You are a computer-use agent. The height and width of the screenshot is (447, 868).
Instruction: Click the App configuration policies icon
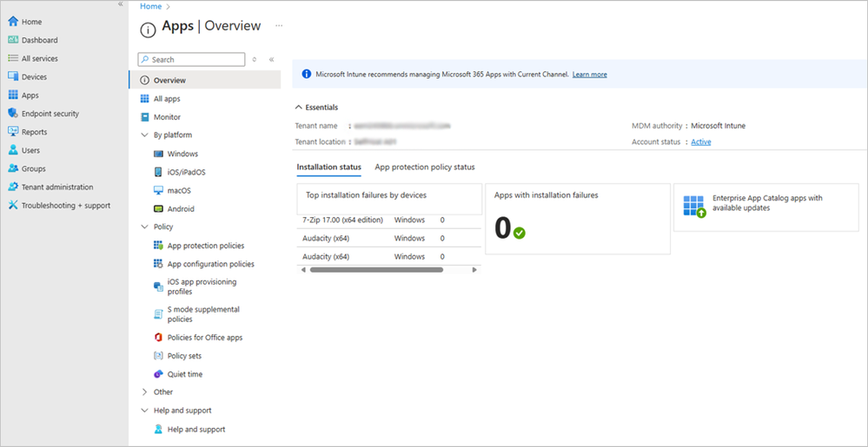coord(158,264)
